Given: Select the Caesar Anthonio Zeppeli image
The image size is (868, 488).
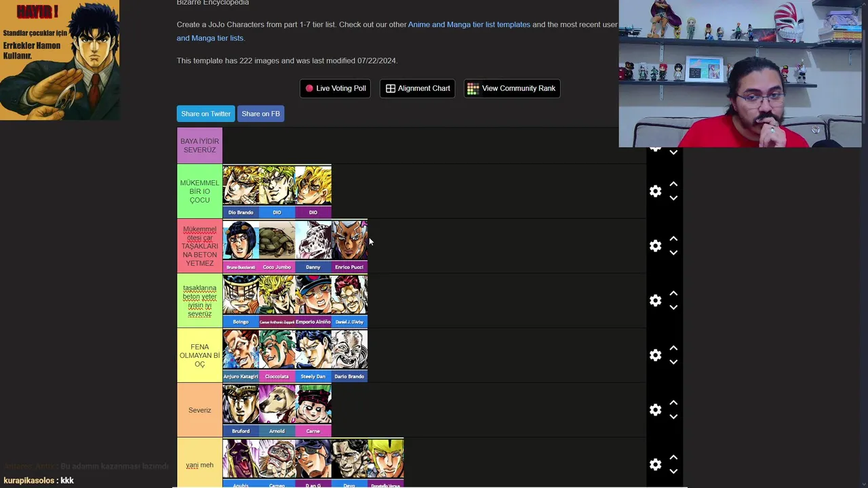Looking at the screenshot, I should [277, 300].
